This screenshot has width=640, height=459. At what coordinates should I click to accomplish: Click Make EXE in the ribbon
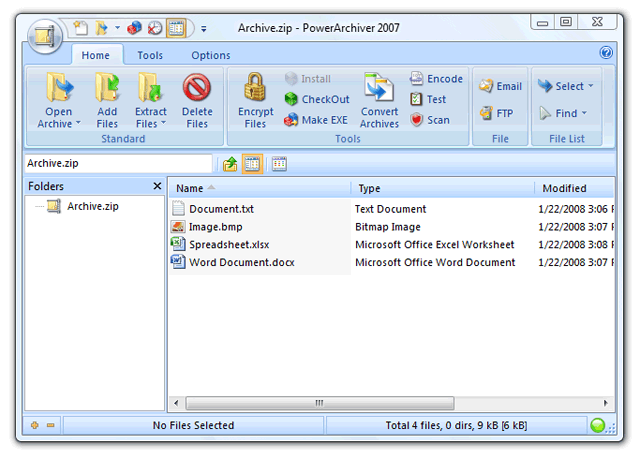point(316,120)
